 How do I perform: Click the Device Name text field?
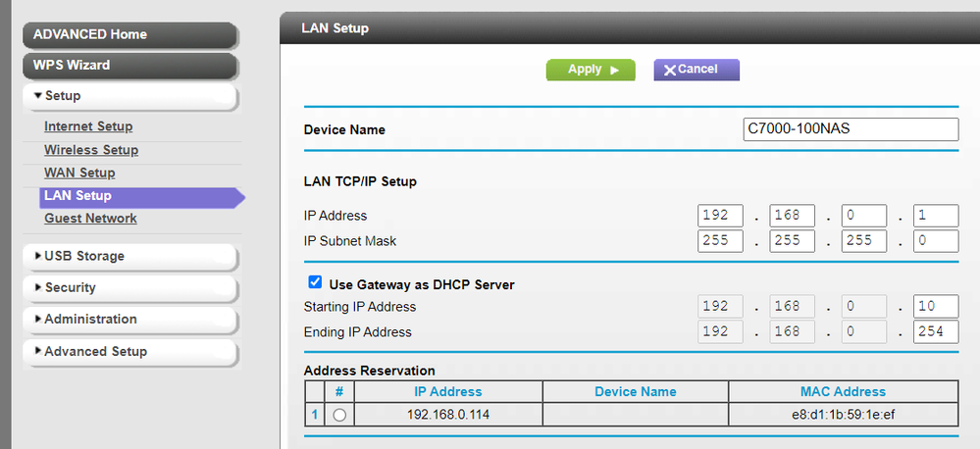[x=851, y=129]
